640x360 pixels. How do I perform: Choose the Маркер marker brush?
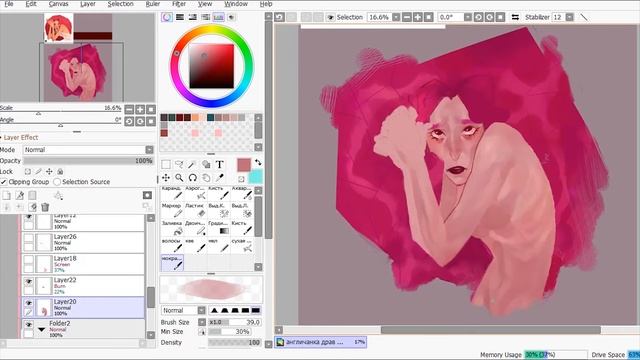[172, 211]
